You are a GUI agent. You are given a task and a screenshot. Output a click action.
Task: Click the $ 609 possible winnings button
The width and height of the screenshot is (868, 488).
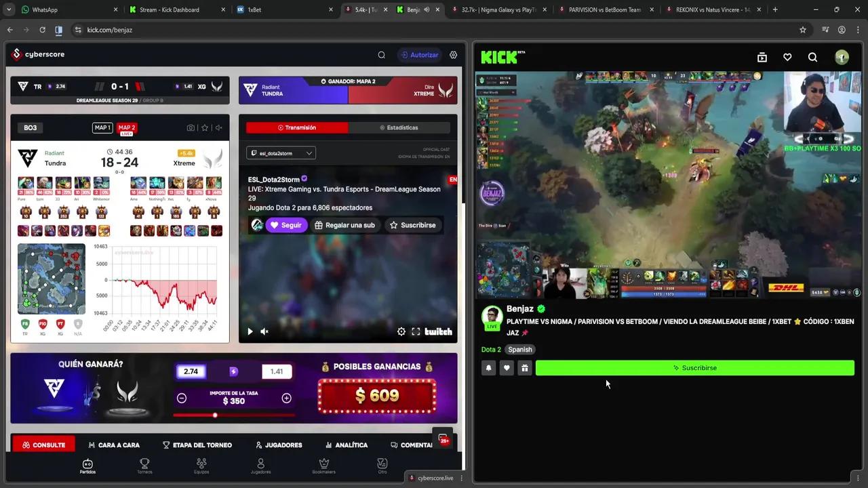376,395
